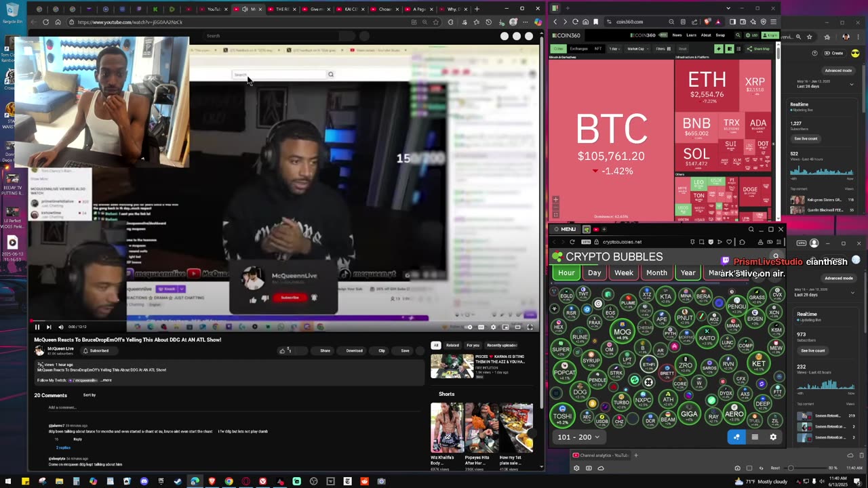Screen dimensions: 868x488
Task: Click home icon in coin360 browser
Action: 585,22
